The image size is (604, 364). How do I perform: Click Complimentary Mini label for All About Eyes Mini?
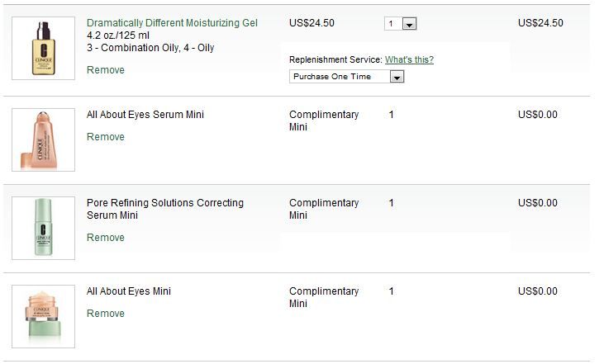pyautogui.click(x=324, y=297)
